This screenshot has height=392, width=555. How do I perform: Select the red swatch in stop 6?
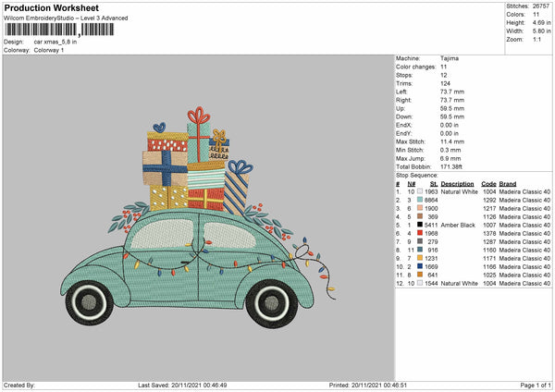(420, 233)
